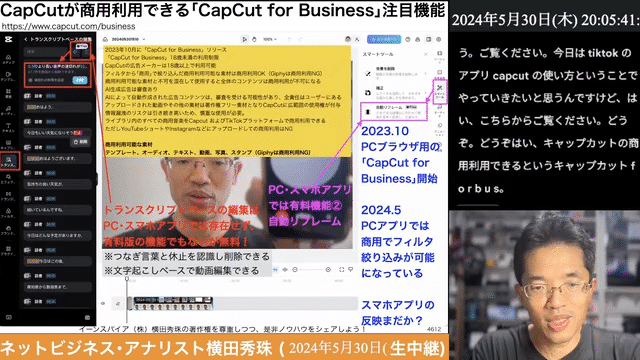Click the スマートツール icon in right sidebar
The height and width of the screenshot is (360, 640).
[x=440, y=91]
